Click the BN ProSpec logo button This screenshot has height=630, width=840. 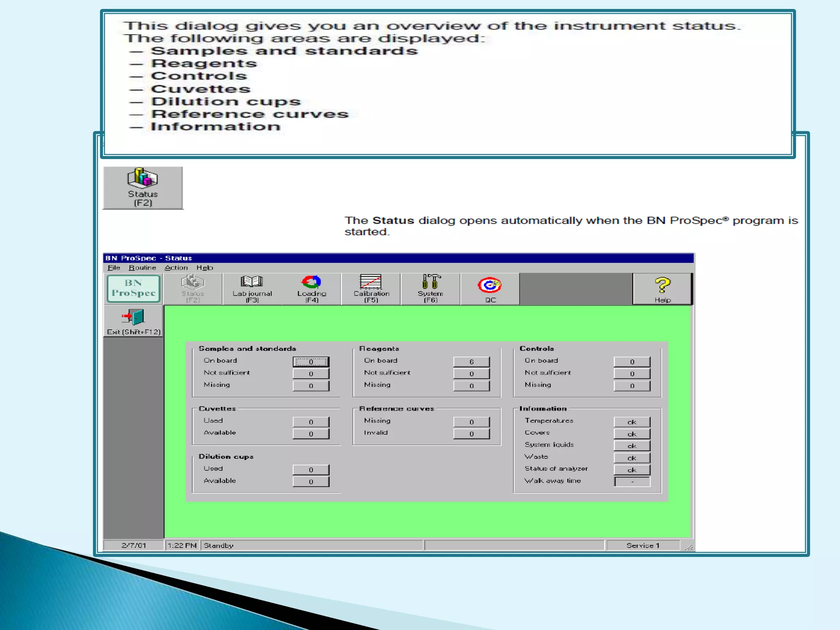click(x=133, y=289)
